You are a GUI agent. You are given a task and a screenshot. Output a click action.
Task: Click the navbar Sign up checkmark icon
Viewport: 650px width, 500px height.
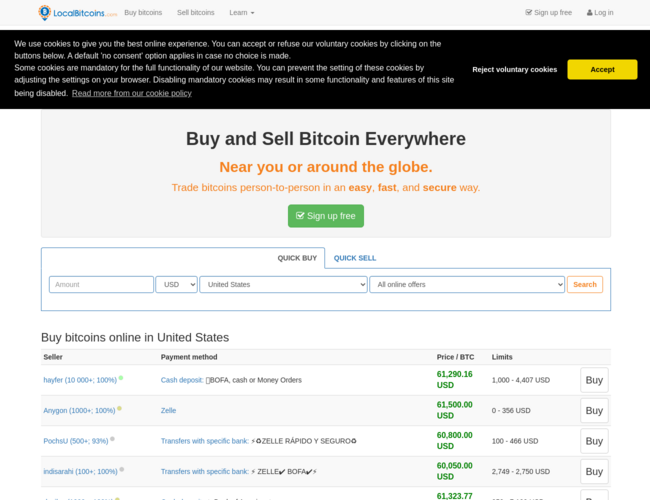pyautogui.click(x=529, y=12)
